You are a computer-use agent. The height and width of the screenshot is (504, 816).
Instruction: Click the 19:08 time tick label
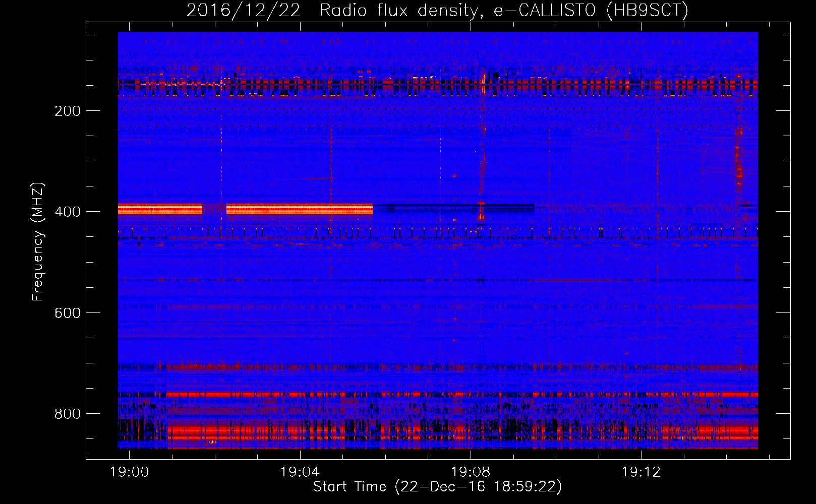click(x=471, y=472)
